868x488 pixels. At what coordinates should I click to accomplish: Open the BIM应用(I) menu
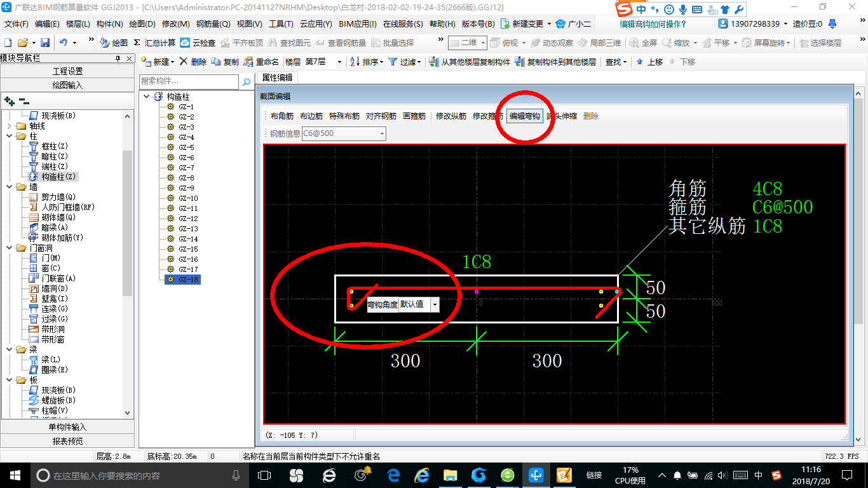coord(358,24)
